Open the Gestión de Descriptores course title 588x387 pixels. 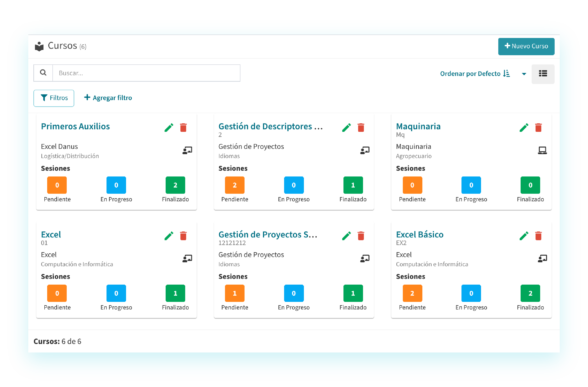tap(271, 126)
